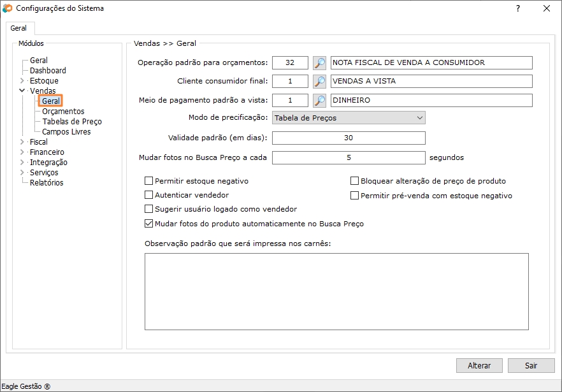Click the Validade padrão days field
562x392 pixels.
tap(349, 138)
